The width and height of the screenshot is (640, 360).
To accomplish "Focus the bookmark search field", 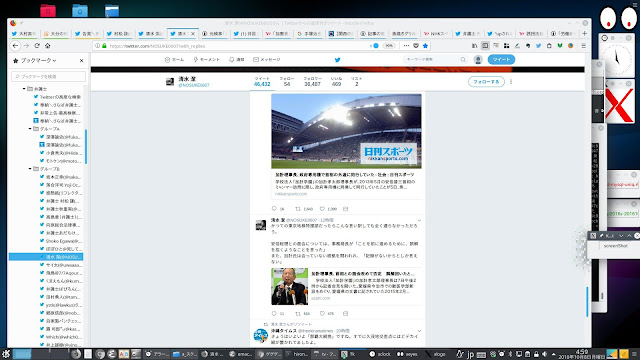I will point(49,76).
